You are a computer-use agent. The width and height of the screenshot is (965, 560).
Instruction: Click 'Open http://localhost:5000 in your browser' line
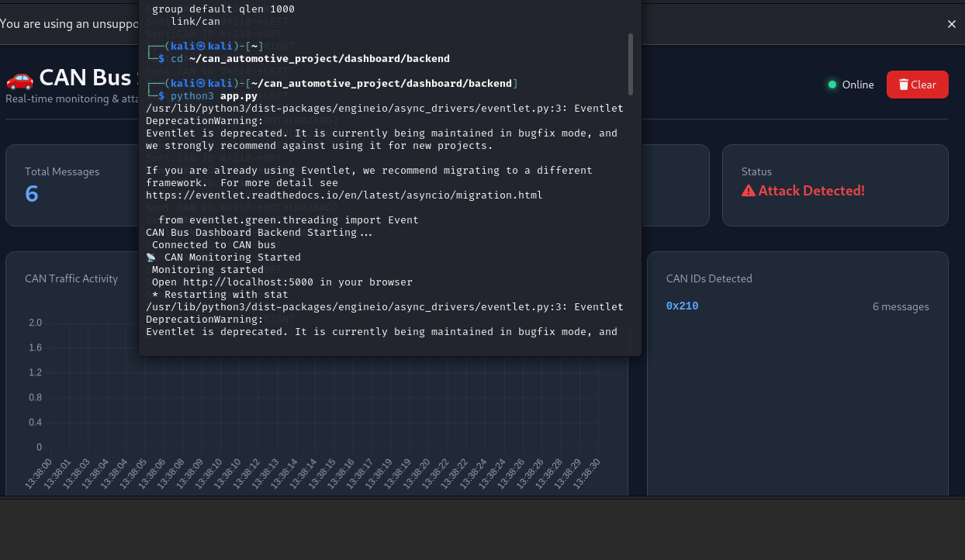pos(282,282)
